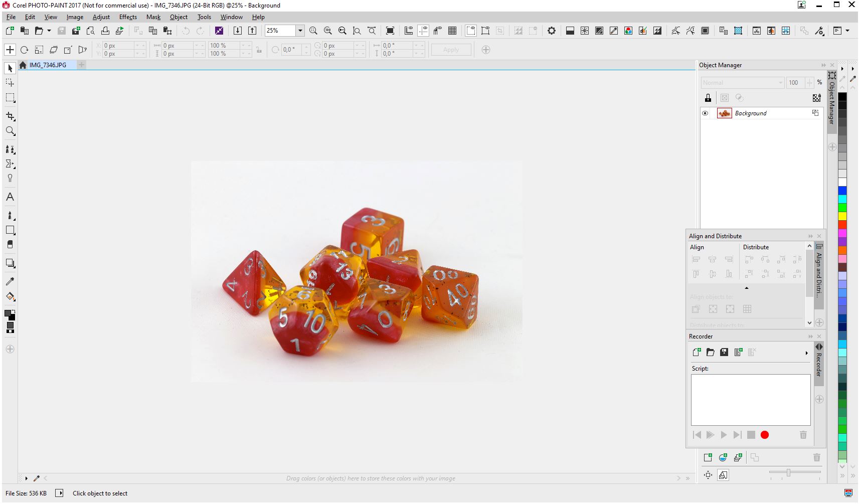This screenshot has height=504, width=859.
Task: Click the Quick customize plus on property bar
Action: tap(486, 50)
